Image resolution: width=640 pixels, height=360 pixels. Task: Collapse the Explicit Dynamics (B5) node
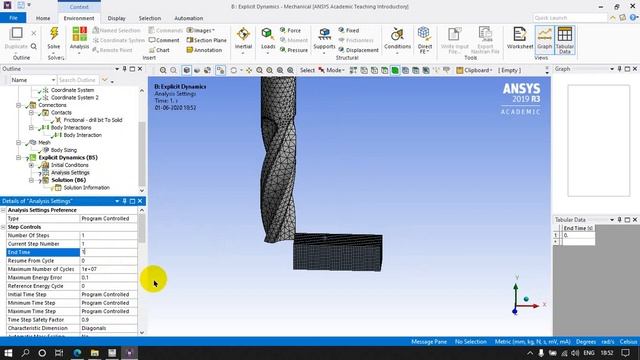click(x=18, y=158)
